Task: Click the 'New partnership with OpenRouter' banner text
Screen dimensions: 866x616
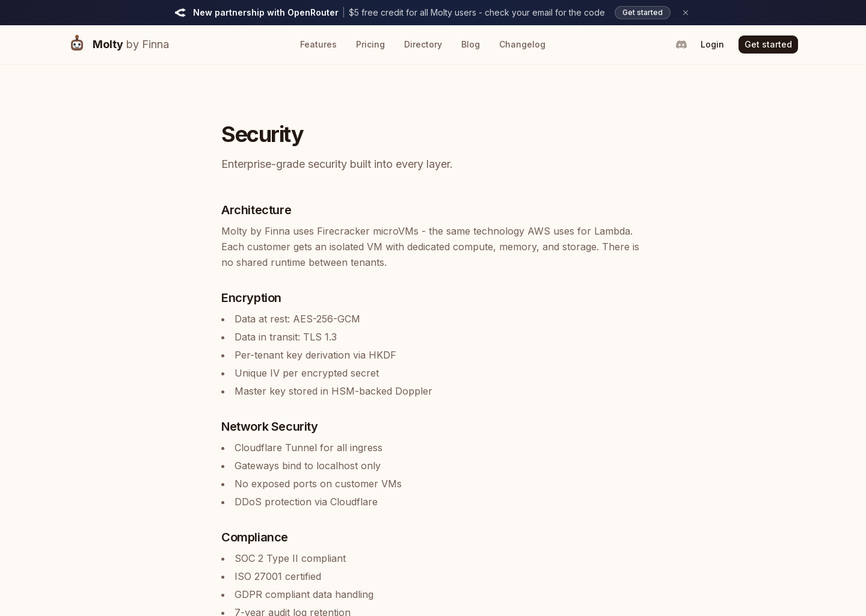Action: (x=265, y=13)
